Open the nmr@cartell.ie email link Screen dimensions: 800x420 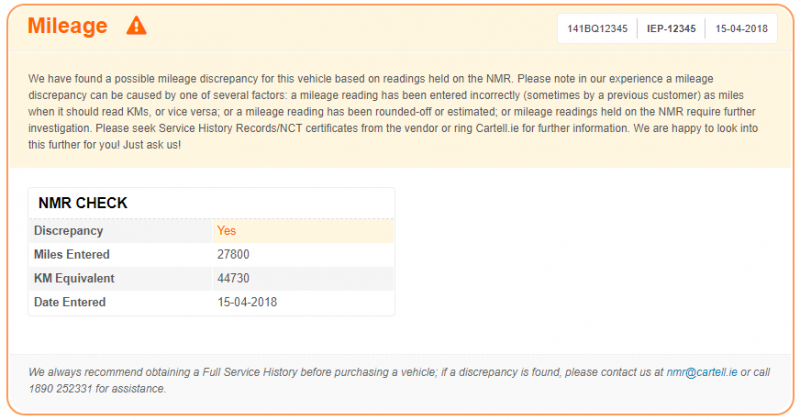point(702,372)
